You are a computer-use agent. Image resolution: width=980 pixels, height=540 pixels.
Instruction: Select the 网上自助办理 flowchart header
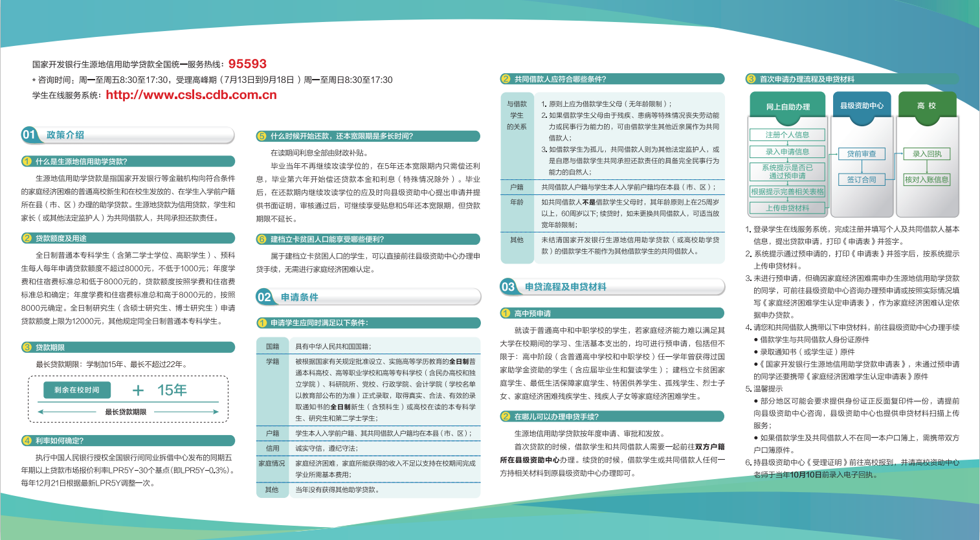click(x=788, y=107)
